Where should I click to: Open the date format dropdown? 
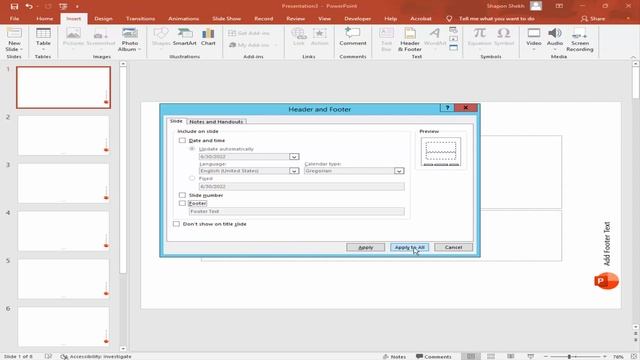coord(294,157)
